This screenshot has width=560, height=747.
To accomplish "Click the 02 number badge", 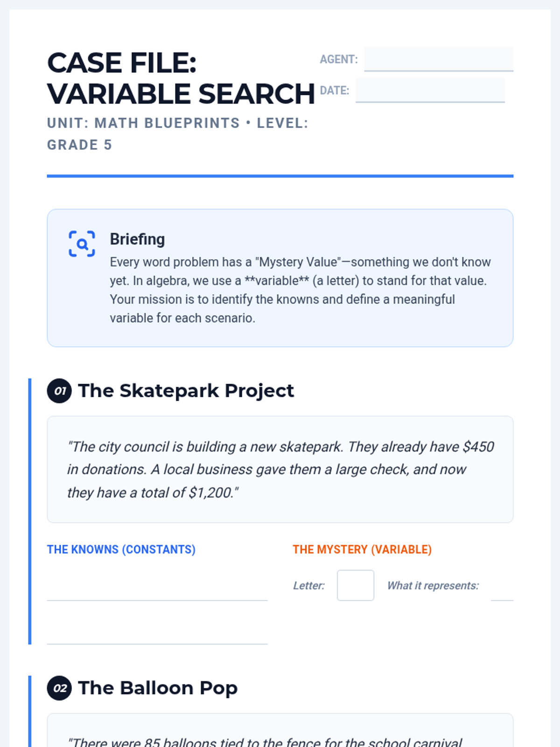I will 59,688.
